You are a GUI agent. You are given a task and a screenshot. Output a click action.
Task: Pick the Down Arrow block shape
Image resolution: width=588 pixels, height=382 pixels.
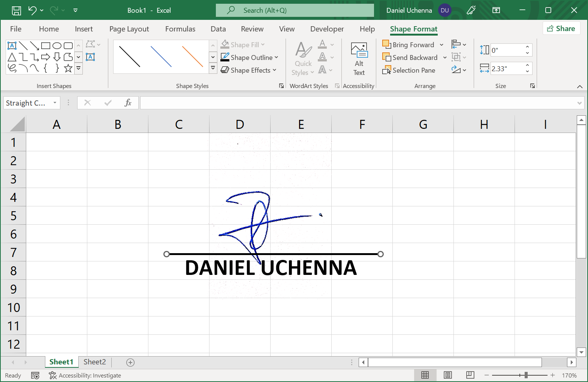coord(57,57)
